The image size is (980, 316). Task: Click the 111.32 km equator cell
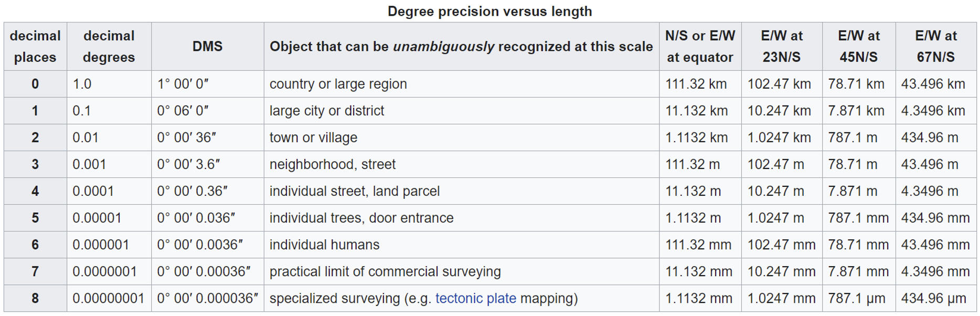[696, 84]
